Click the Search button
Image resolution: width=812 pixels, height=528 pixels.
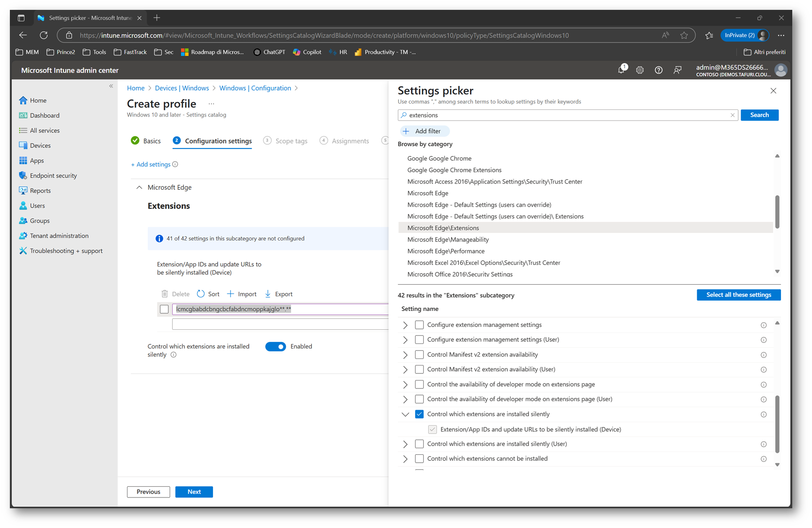(x=759, y=115)
